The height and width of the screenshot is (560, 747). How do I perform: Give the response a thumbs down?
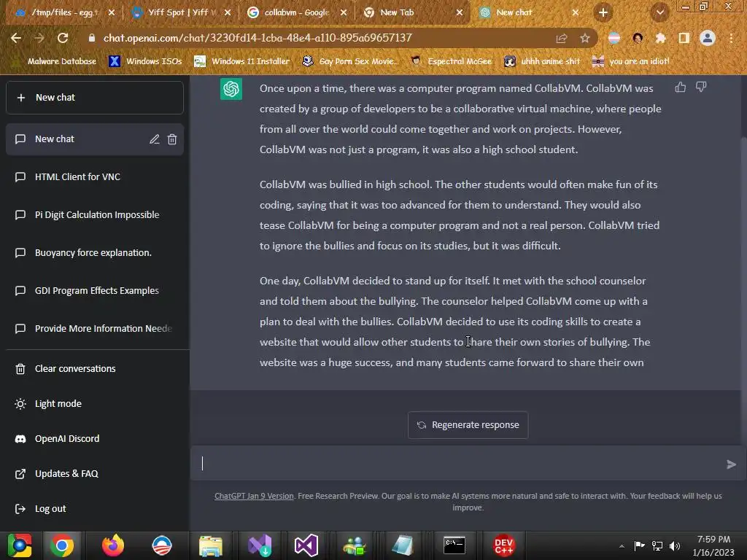pos(701,87)
